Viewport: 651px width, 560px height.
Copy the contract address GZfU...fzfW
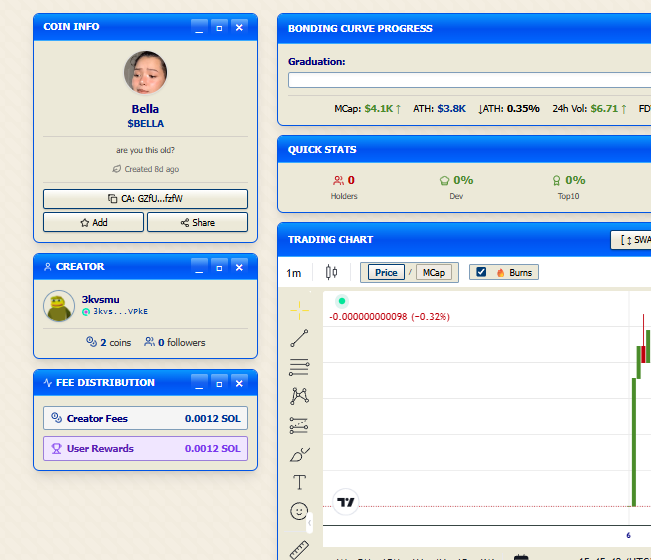tap(145, 198)
